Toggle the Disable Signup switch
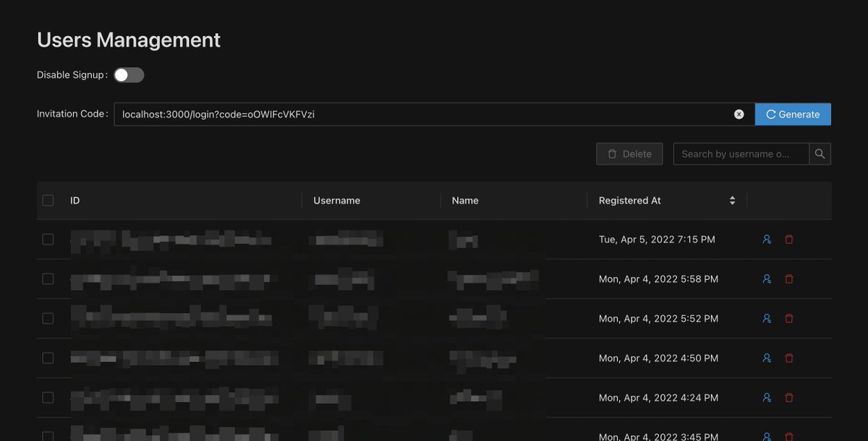Viewport: 868px width, 441px height. pyautogui.click(x=129, y=75)
